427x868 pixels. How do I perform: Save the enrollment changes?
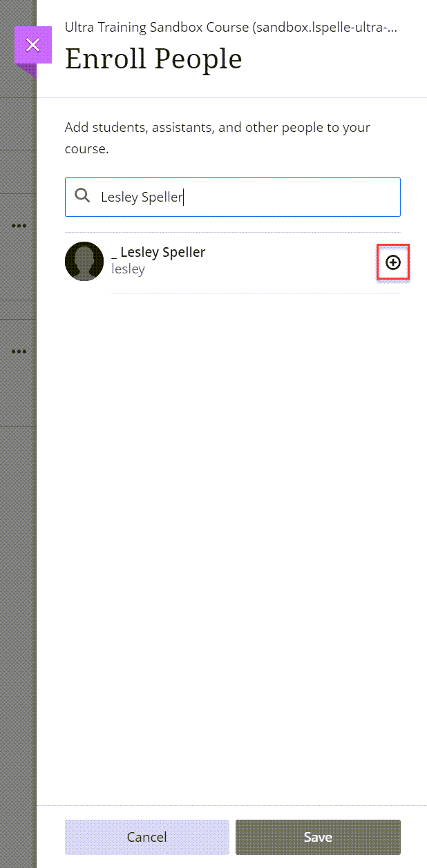coord(318,837)
